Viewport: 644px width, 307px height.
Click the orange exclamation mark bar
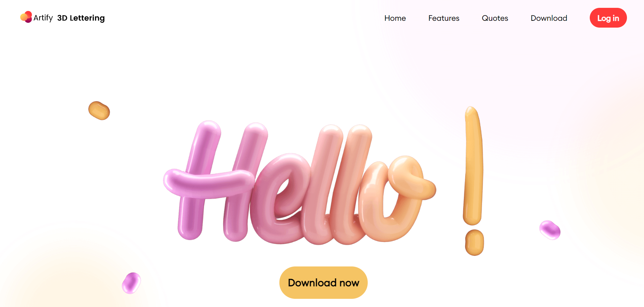473,166
